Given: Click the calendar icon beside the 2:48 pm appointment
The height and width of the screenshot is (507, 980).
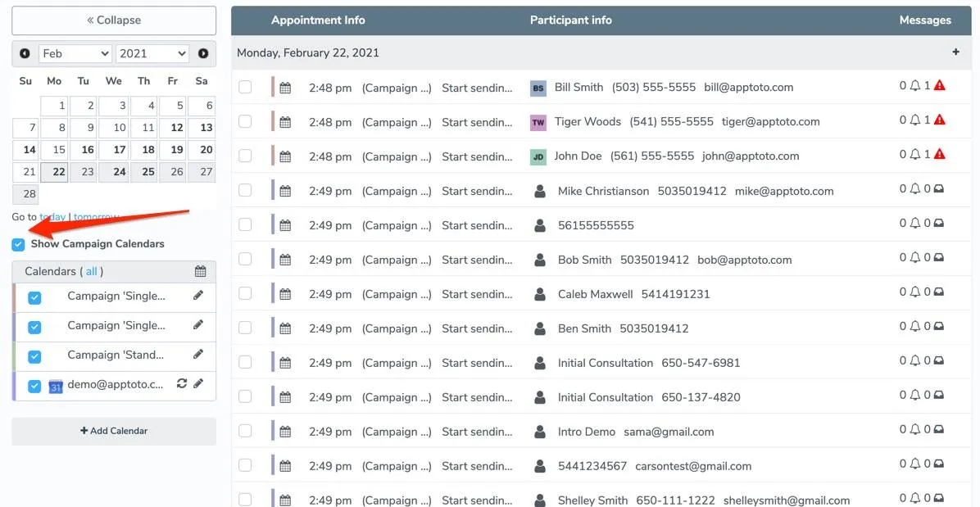Looking at the screenshot, I should point(284,87).
